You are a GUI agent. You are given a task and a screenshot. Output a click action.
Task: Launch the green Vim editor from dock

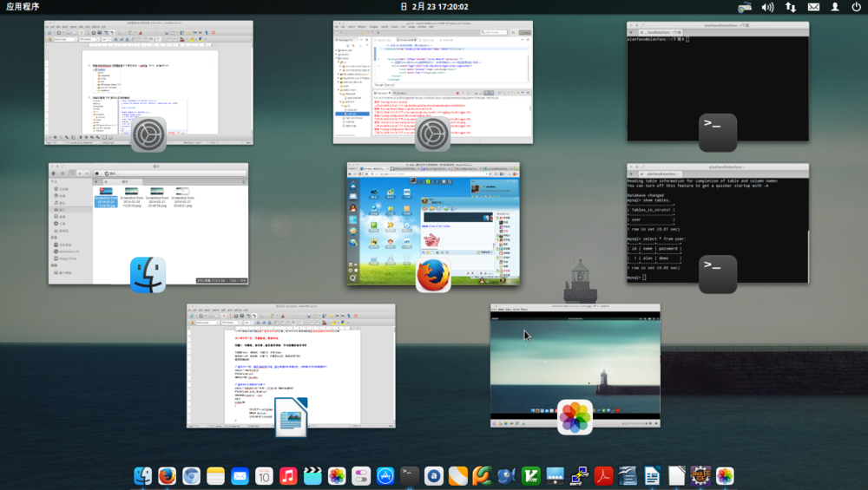coord(530,476)
